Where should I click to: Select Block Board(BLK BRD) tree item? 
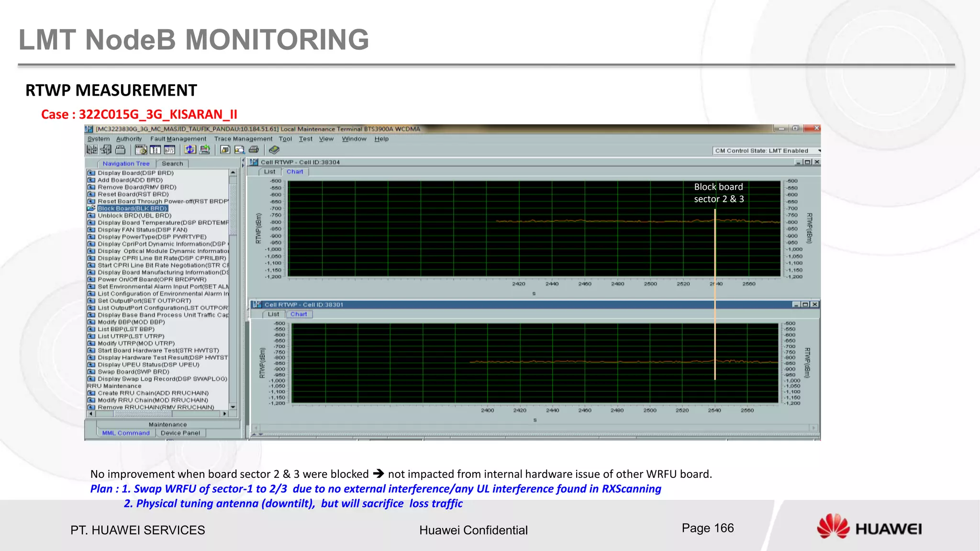tap(133, 209)
